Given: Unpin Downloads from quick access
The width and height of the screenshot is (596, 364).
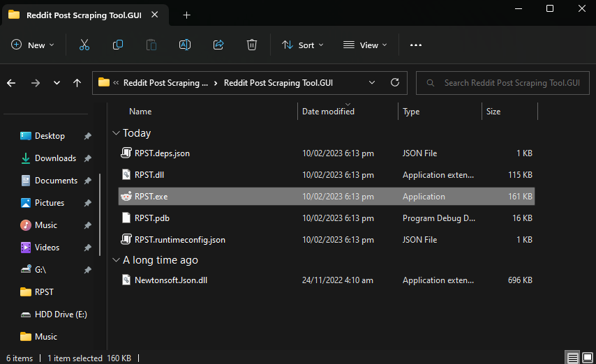Looking at the screenshot, I should click(87, 158).
